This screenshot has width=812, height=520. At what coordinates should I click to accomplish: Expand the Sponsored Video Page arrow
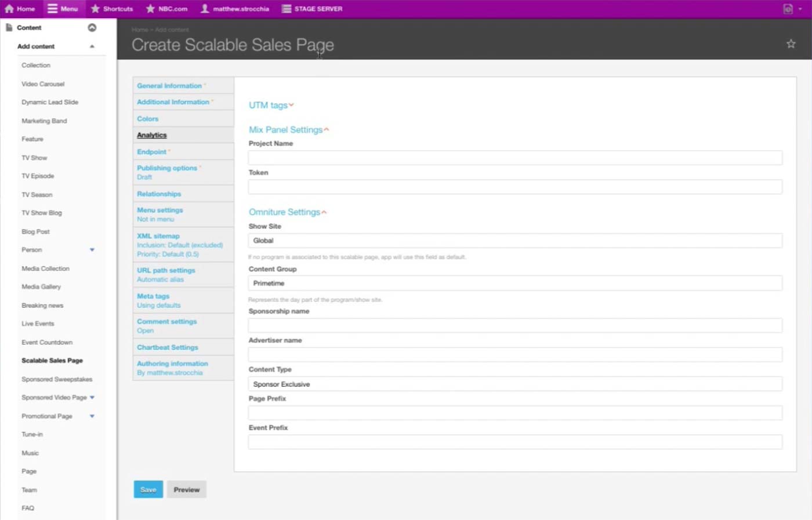[x=92, y=398]
